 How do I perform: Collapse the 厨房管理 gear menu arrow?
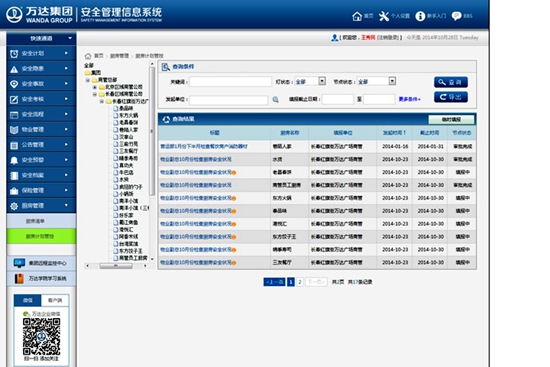click(x=66, y=205)
